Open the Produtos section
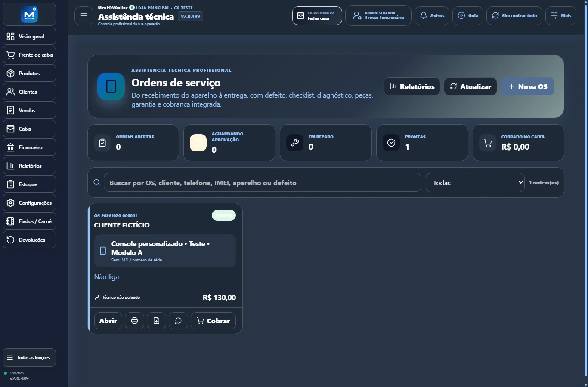Image resolution: width=588 pixels, height=387 pixels. [x=29, y=74]
